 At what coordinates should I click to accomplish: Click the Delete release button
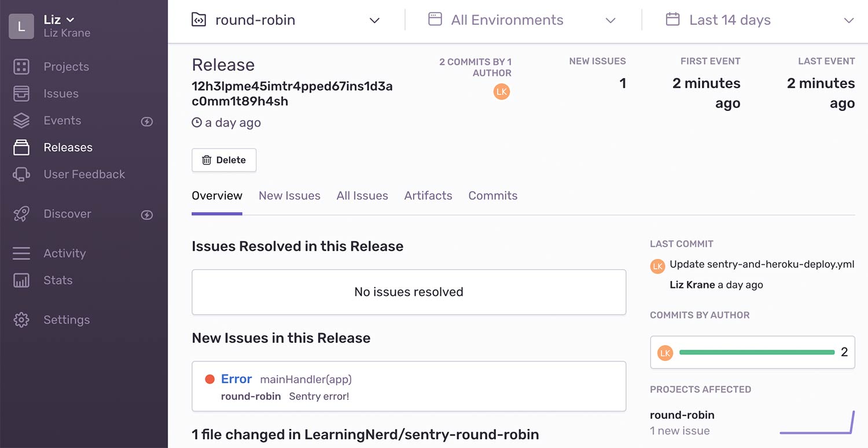click(x=224, y=160)
